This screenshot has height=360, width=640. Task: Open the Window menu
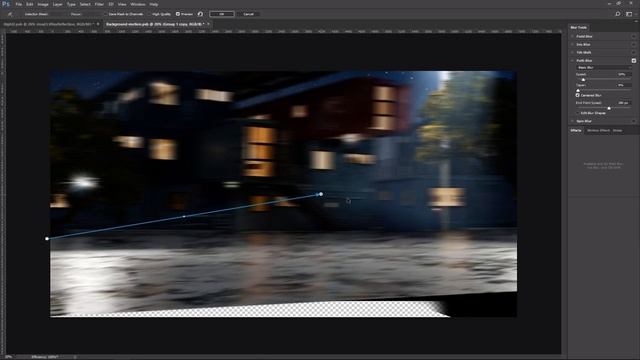point(138,4)
